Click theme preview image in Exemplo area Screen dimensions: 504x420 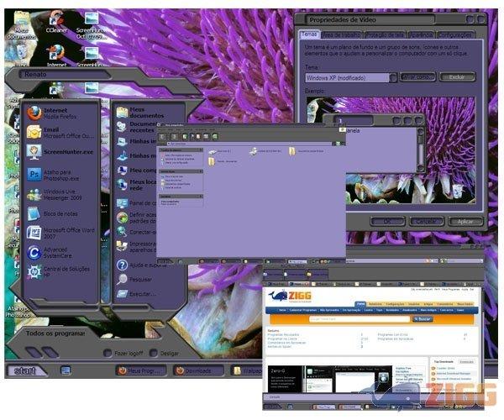tap(391, 150)
